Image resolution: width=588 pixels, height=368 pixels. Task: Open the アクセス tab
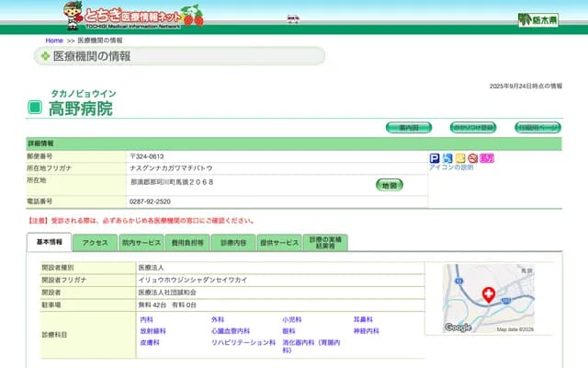(96, 243)
